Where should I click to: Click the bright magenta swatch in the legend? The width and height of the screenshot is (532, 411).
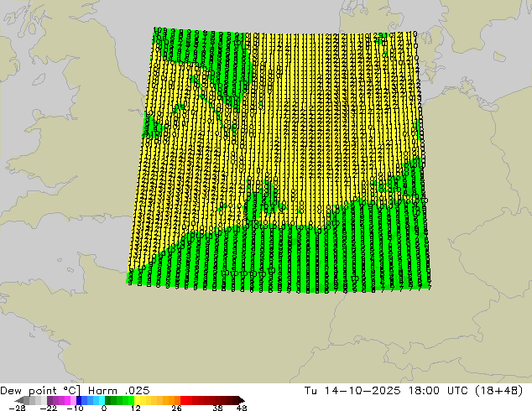(67, 400)
